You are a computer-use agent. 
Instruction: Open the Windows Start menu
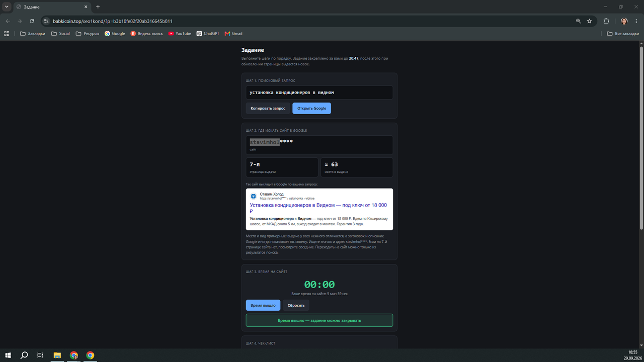pyautogui.click(x=8, y=355)
